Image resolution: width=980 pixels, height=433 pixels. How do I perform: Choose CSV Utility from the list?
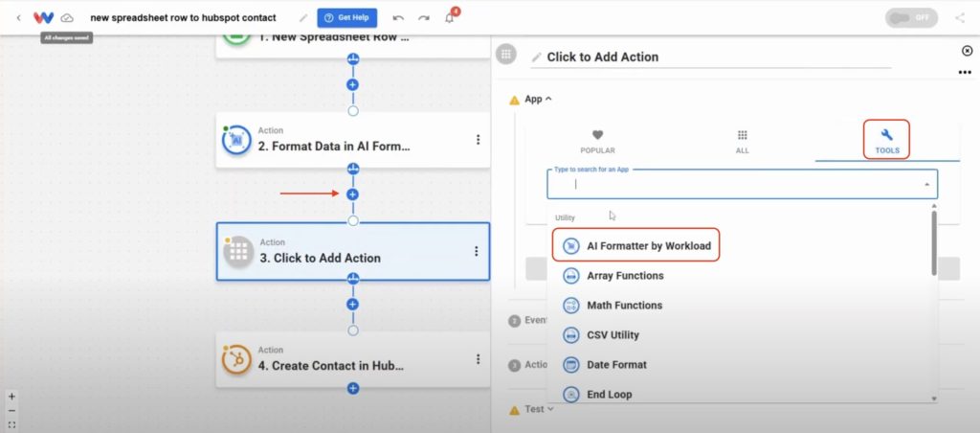click(x=613, y=335)
